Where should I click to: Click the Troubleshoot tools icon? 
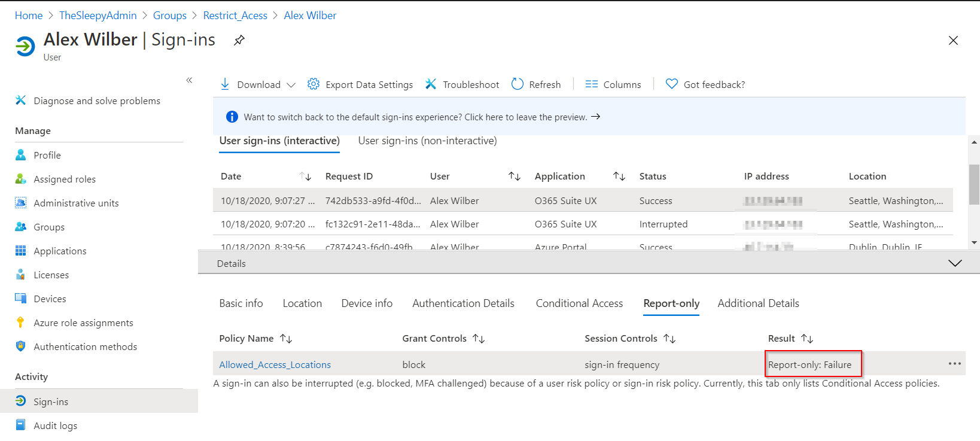(431, 84)
